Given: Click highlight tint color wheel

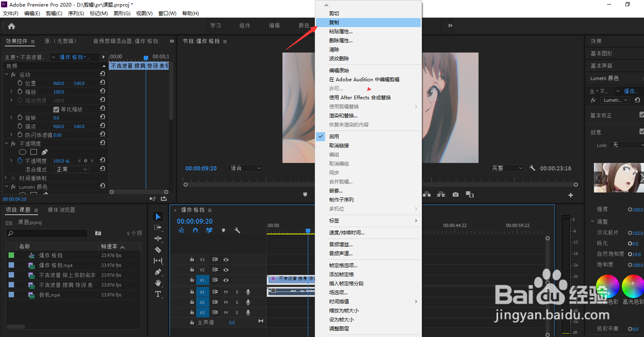Looking at the screenshot, I should (x=633, y=286).
